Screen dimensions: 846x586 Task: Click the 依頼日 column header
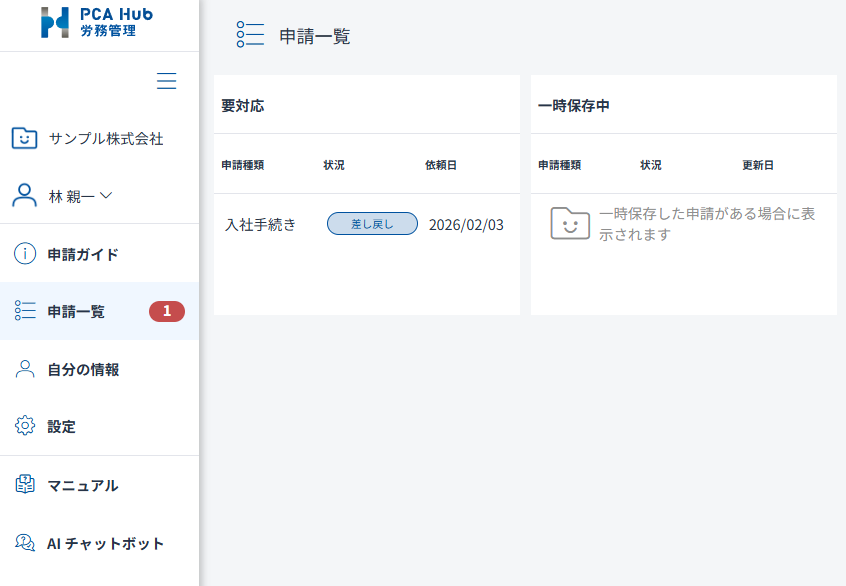440,165
